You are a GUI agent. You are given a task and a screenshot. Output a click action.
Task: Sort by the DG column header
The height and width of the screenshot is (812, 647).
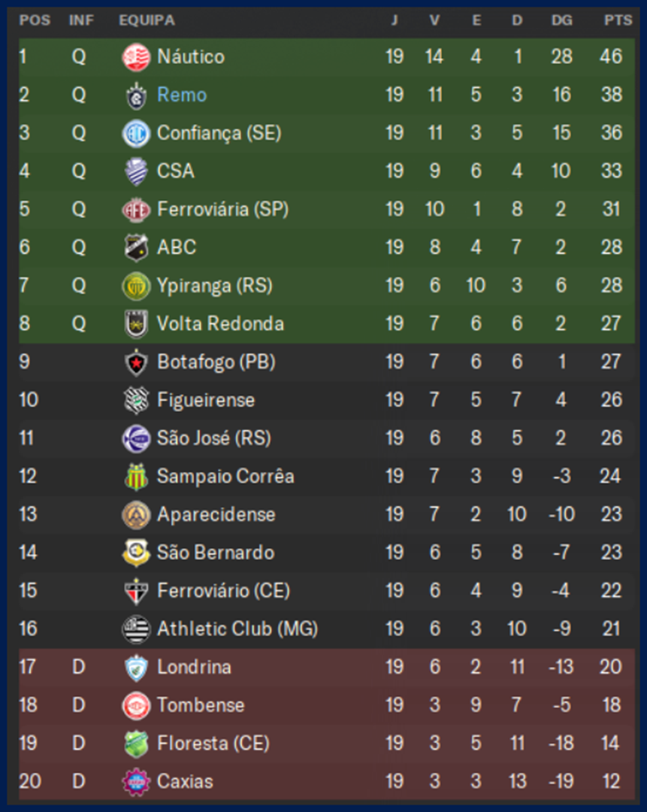click(561, 20)
